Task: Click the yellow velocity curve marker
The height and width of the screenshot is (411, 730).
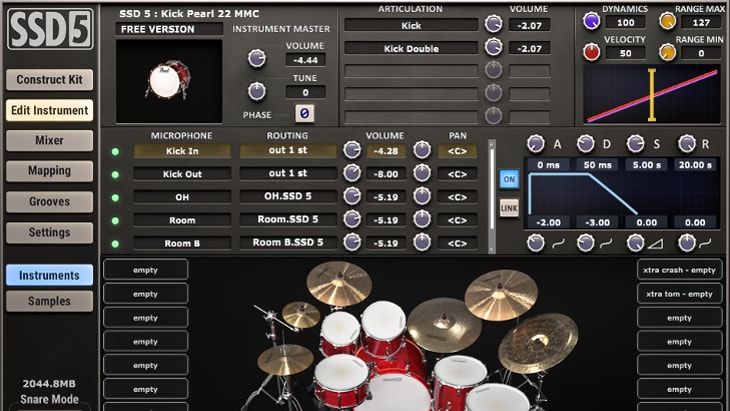Action: click(x=652, y=95)
